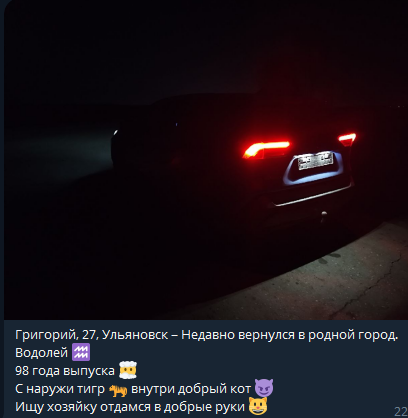Open the dark car photo in the message
408x418 pixels.
point(206,160)
